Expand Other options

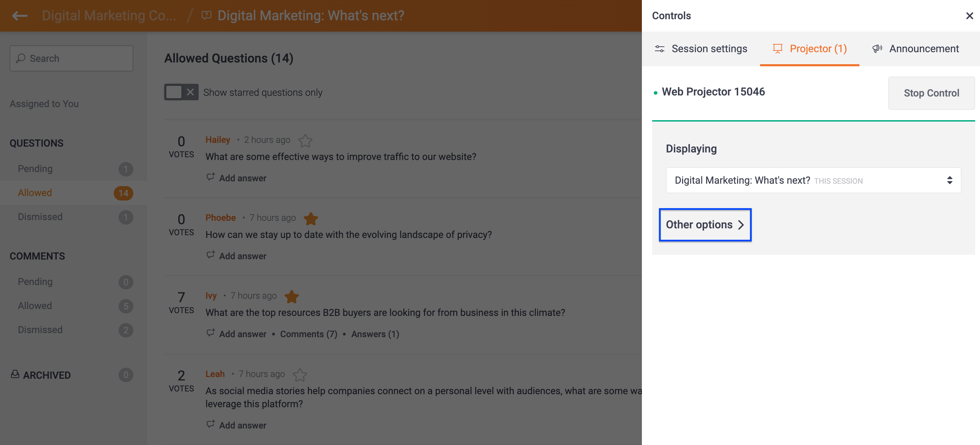point(705,225)
